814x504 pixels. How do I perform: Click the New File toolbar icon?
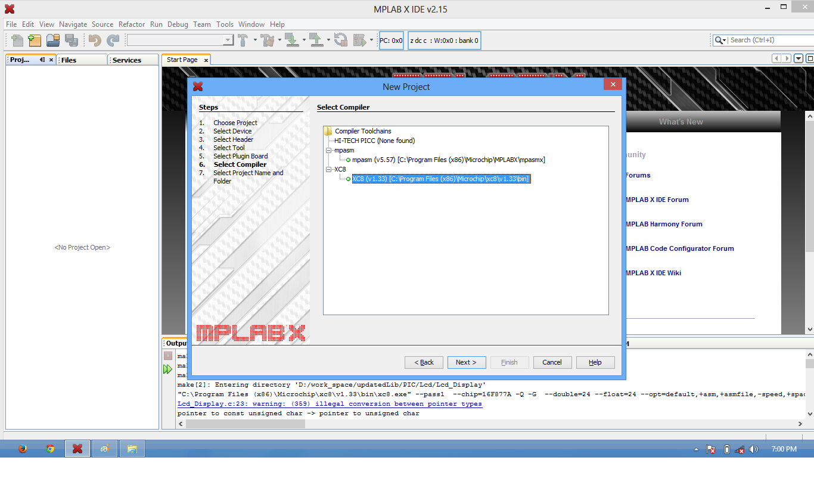pos(17,41)
